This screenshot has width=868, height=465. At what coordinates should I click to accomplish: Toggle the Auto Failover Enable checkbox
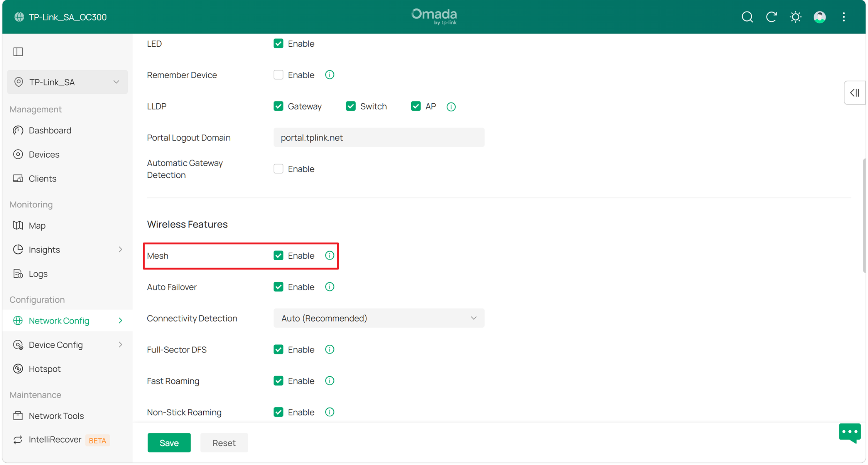pyautogui.click(x=279, y=287)
